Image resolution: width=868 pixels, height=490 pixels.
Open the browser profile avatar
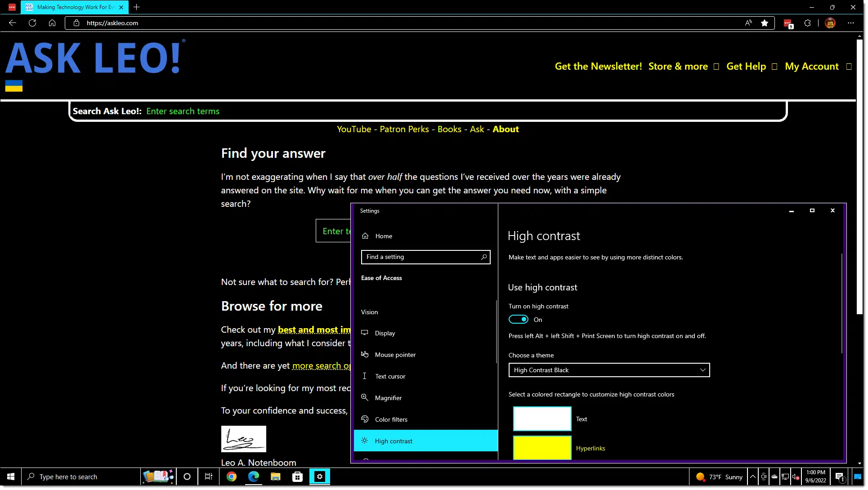[830, 23]
